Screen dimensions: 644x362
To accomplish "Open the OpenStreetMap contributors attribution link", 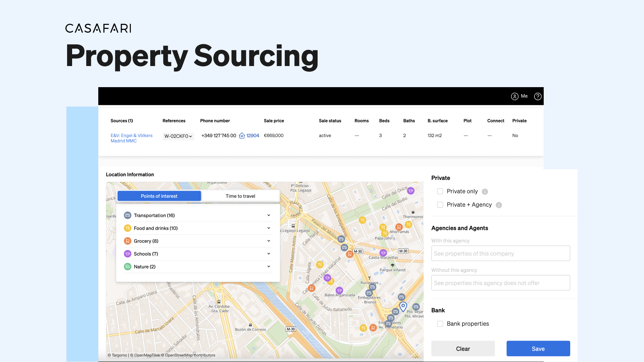I will [188, 355].
